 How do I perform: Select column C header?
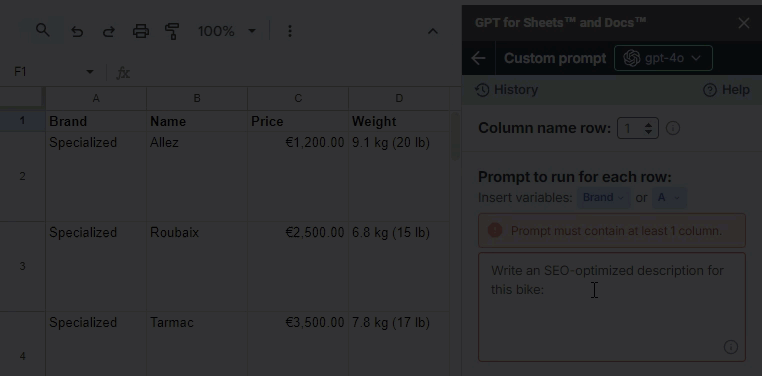(x=298, y=99)
